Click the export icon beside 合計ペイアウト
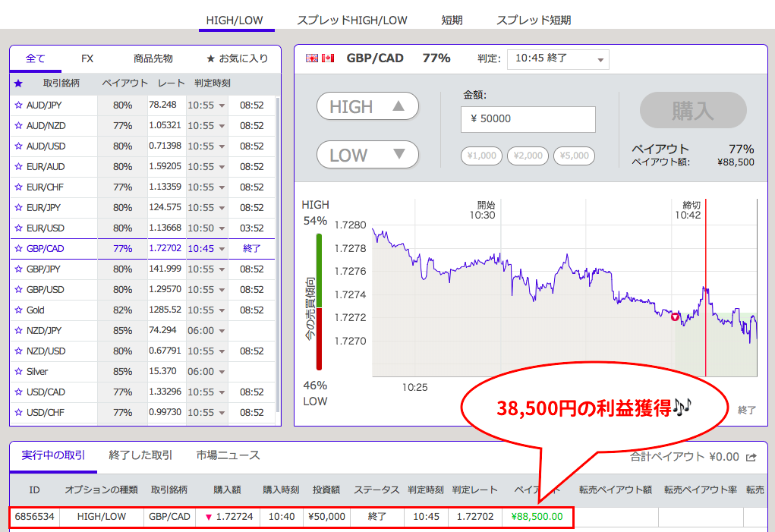This screenshot has width=775, height=532. (x=751, y=457)
